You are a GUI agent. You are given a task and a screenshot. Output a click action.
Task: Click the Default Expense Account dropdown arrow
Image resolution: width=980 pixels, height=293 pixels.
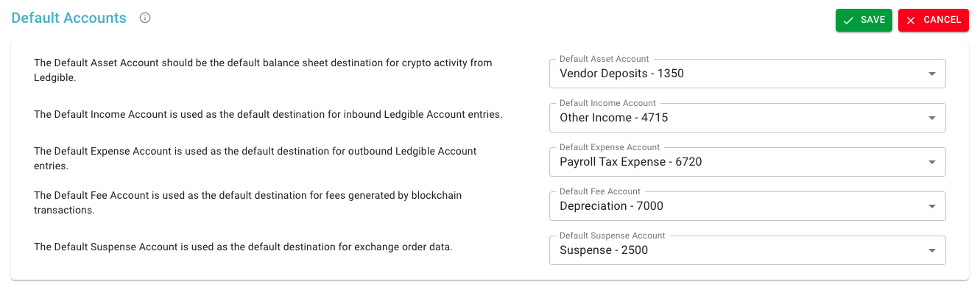pos(931,162)
